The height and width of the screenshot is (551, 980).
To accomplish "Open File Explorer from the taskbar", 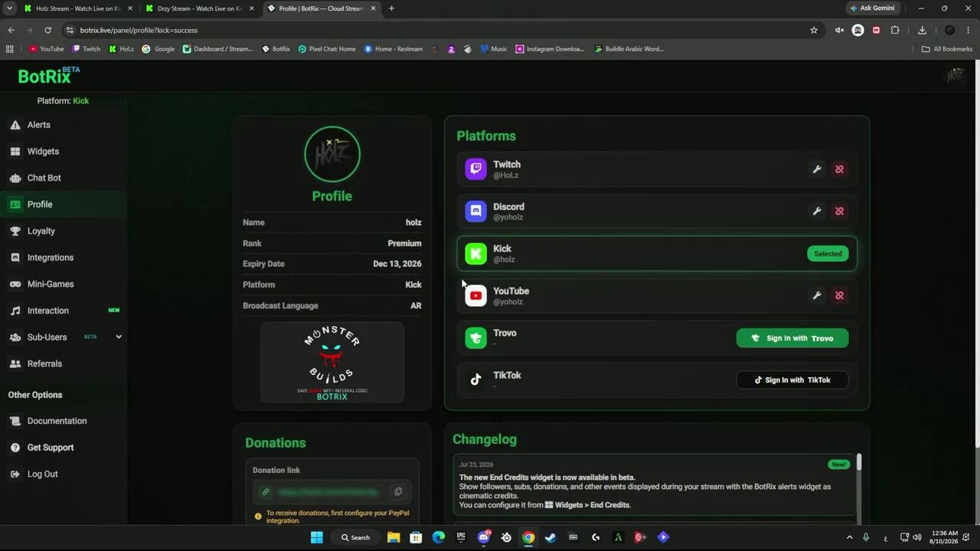I will pos(394,537).
